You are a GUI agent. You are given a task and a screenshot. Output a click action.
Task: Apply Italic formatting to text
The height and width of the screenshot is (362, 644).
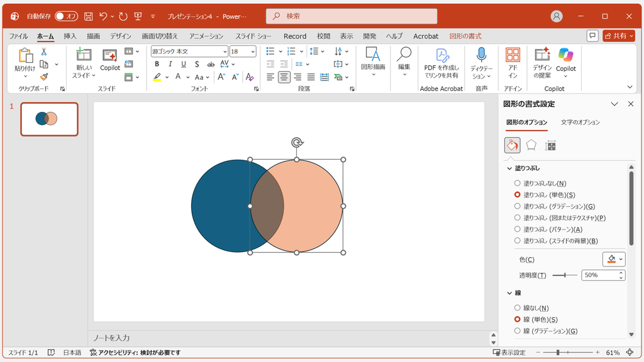pos(170,64)
